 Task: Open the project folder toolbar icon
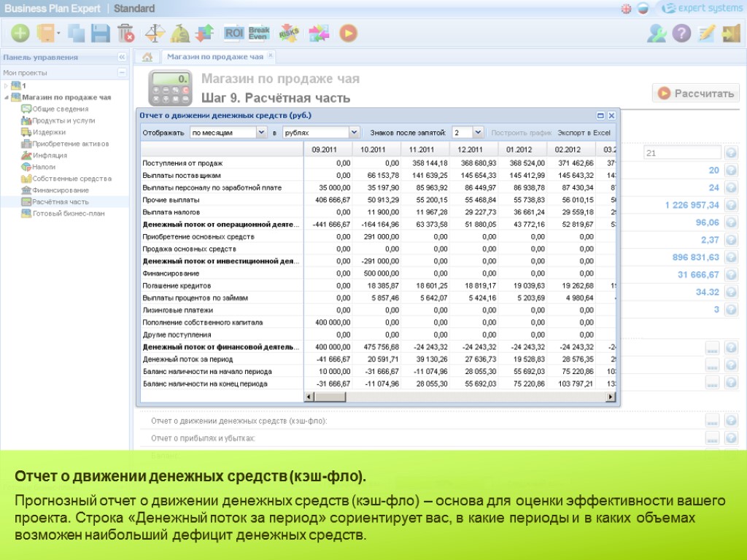pyautogui.click(x=47, y=34)
